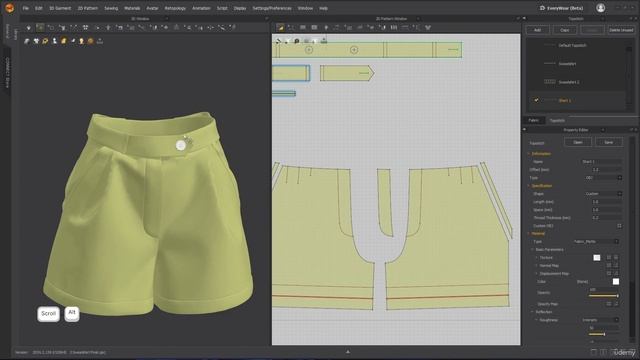The height and width of the screenshot is (360, 640).
Task: Select the highlighted Edit Pattern tool in 2D toolbar
Action: (280, 27)
